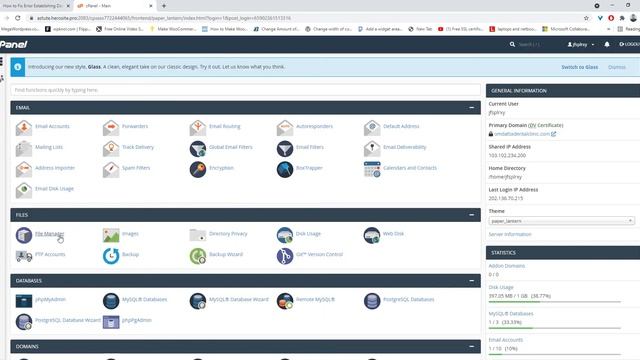Click the Find functions quickly field
Screen dimensions: 640x360
click(245, 90)
